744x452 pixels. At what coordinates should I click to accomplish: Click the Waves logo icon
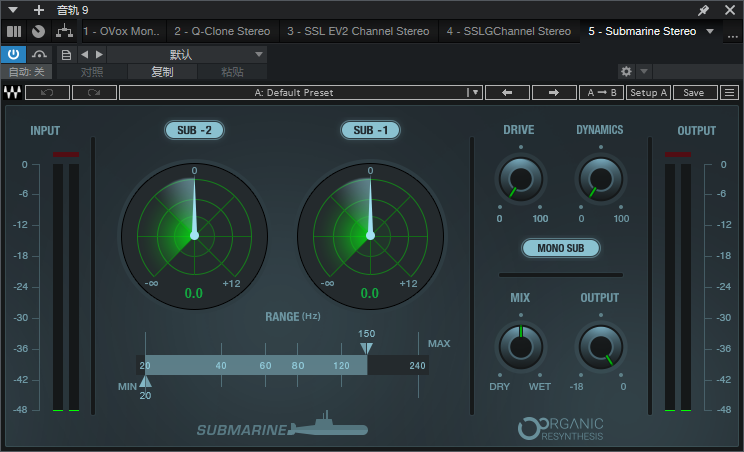(12, 92)
